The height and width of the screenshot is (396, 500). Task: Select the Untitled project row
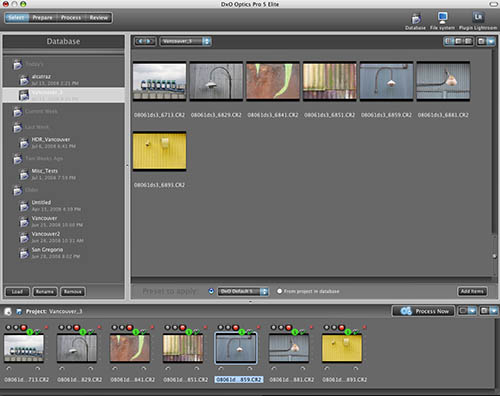click(64, 206)
